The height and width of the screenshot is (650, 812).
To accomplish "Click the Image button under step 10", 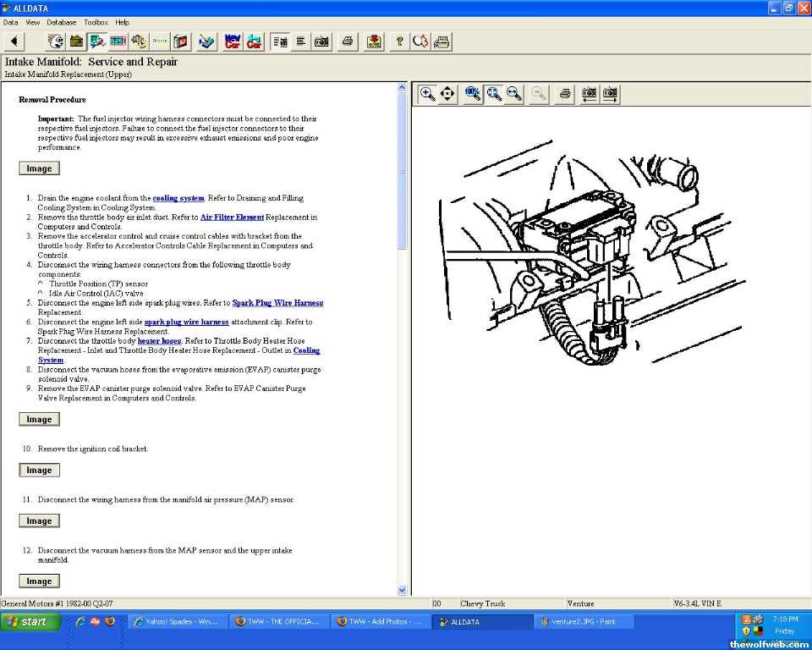I will [x=39, y=471].
